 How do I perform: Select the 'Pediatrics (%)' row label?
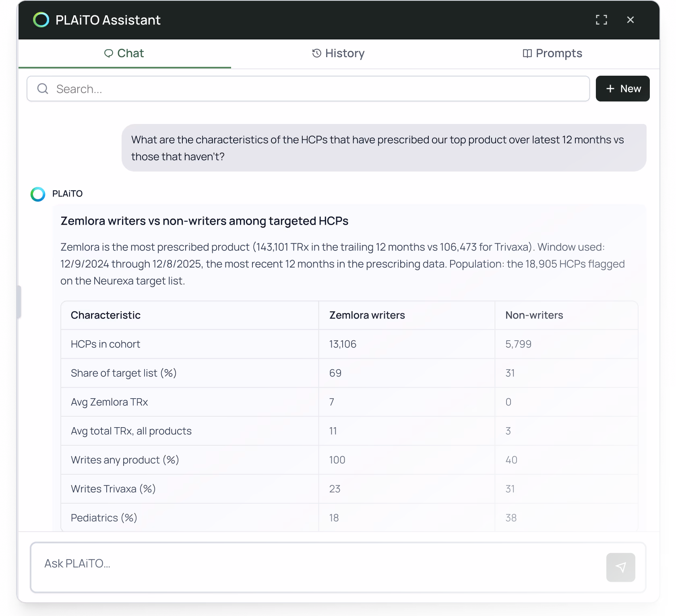104,518
